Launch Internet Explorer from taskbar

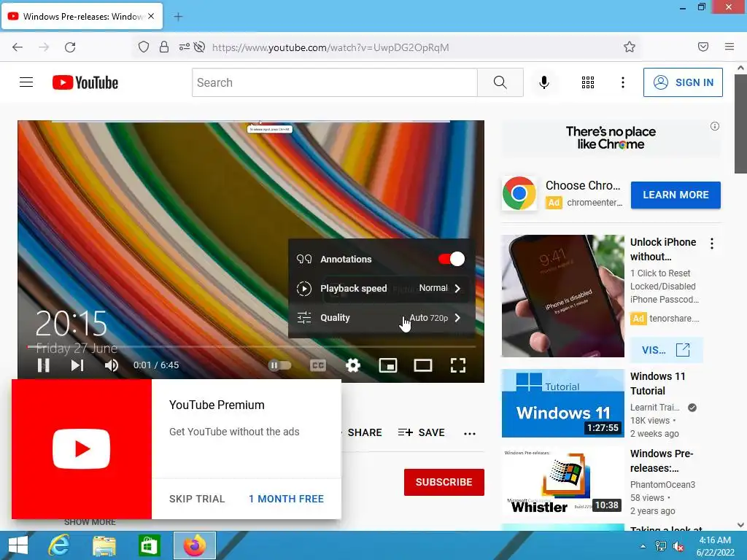(59, 545)
